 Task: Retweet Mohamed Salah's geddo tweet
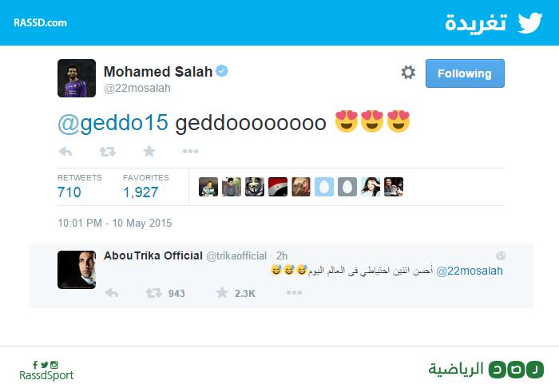(x=107, y=151)
